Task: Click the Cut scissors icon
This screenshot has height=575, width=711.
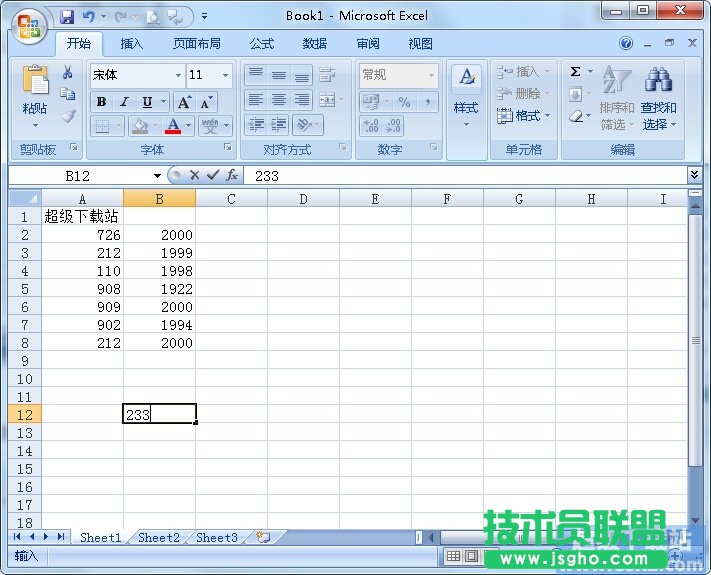Action: coord(68,73)
